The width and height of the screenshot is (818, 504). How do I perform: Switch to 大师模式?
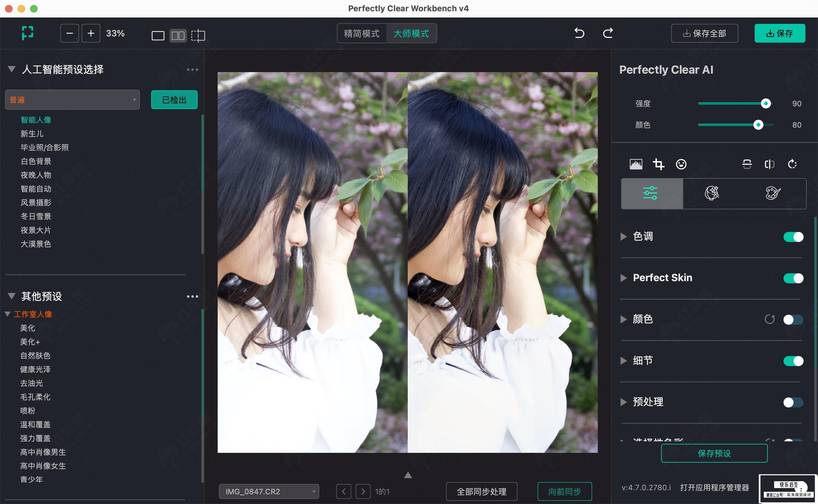point(411,33)
